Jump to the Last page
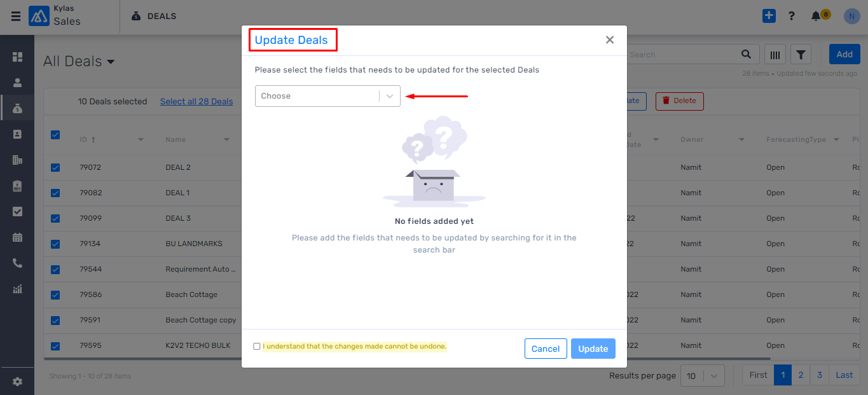868x395 pixels. tap(844, 375)
